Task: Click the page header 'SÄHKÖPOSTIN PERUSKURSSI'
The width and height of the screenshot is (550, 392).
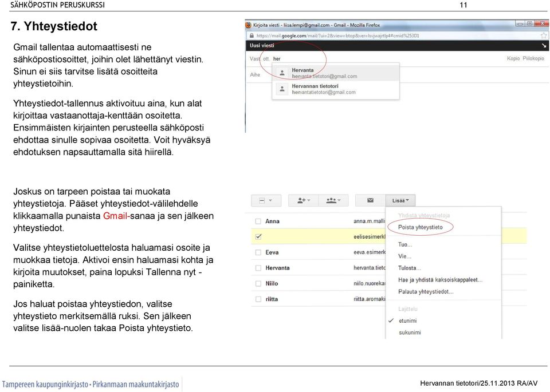Action: pos(57,5)
